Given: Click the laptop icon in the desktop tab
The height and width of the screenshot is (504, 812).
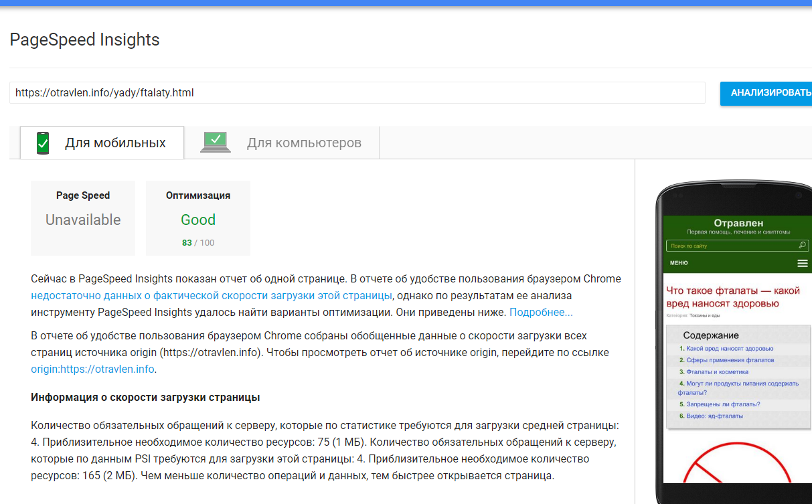Looking at the screenshot, I should click(x=216, y=142).
